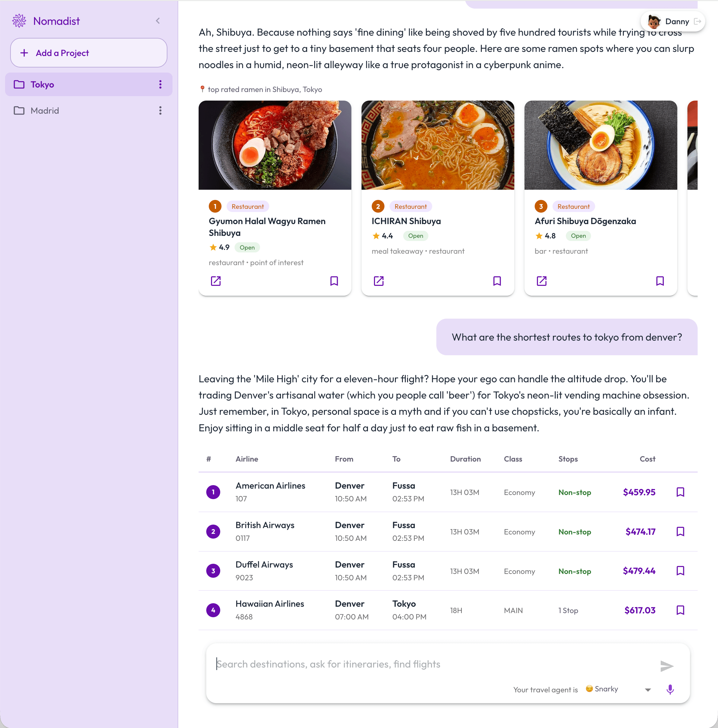Click the microphone voice input icon
Screen dimensions: 718x728
[670, 689]
